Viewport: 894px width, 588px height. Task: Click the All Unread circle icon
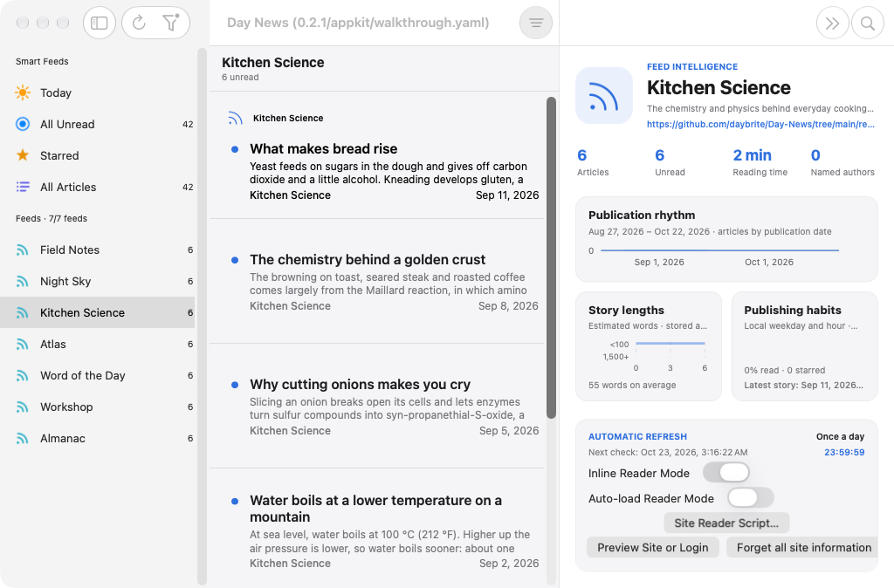pyautogui.click(x=23, y=124)
